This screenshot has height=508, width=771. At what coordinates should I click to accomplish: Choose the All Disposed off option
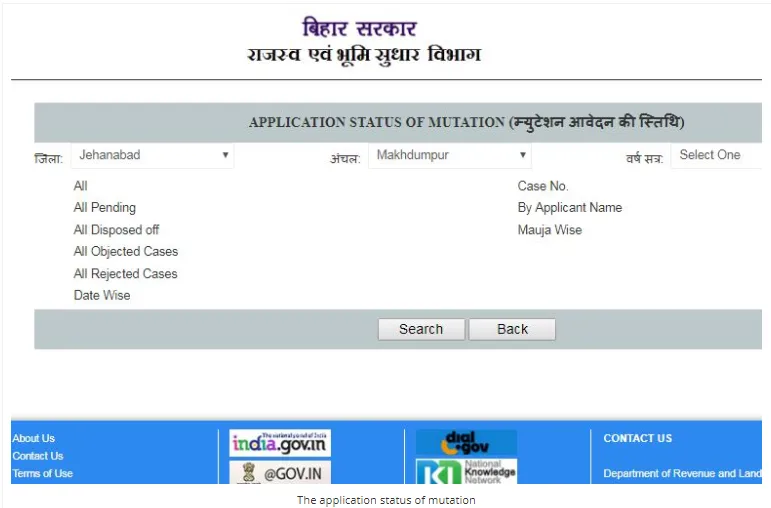pyautogui.click(x=116, y=230)
